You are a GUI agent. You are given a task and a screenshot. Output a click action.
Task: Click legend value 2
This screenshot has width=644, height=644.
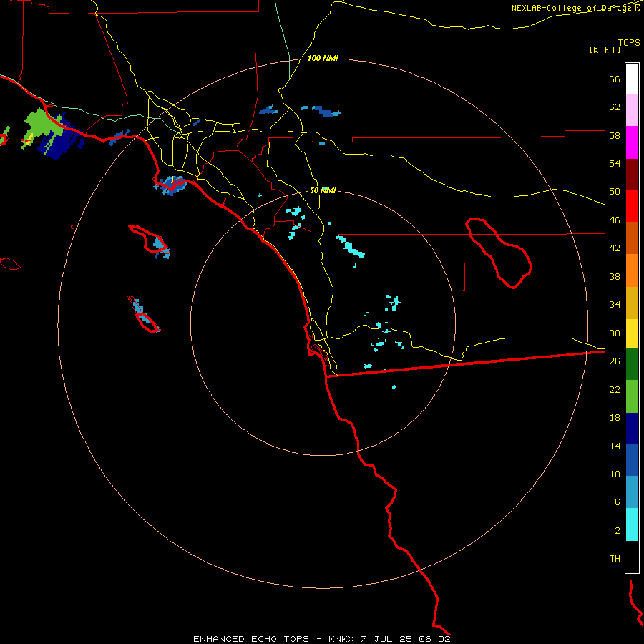[618, 531]
